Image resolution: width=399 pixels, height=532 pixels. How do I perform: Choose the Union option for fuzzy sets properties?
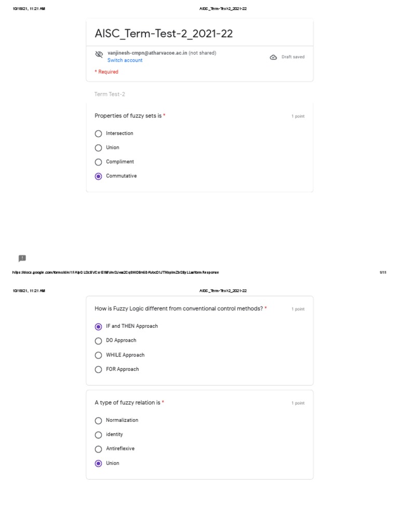pos(98,148)
